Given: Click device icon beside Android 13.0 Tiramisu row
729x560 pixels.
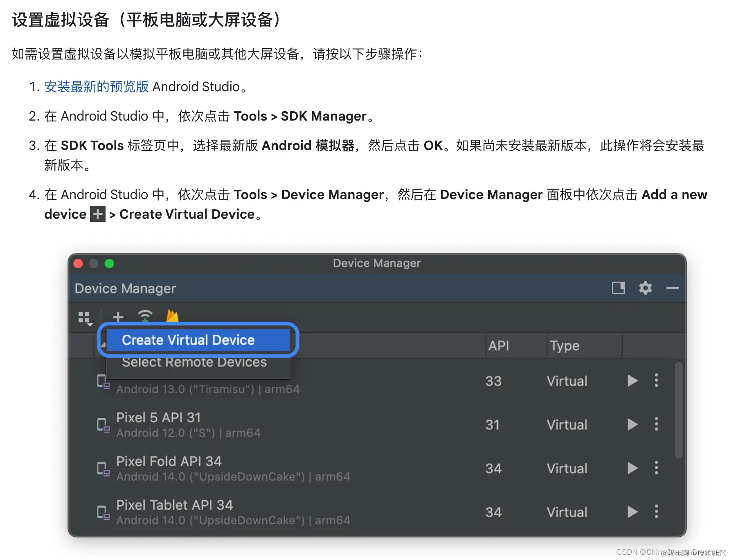Looking at the screenshot, I should pos(103,382).
